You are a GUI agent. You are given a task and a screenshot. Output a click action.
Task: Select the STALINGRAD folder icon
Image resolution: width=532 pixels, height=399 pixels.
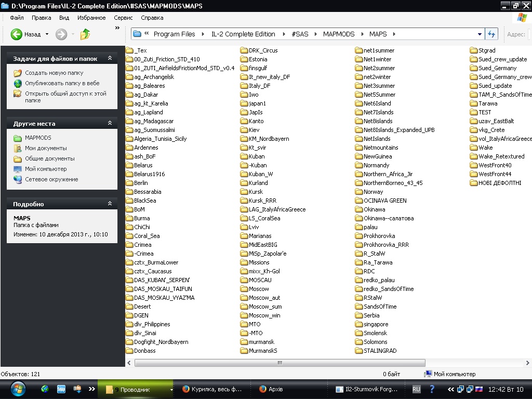[359, 351]
